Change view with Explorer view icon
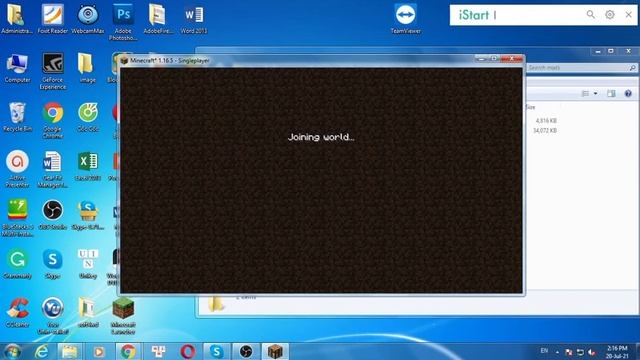 pyautogui.click(x=585, y=93)
